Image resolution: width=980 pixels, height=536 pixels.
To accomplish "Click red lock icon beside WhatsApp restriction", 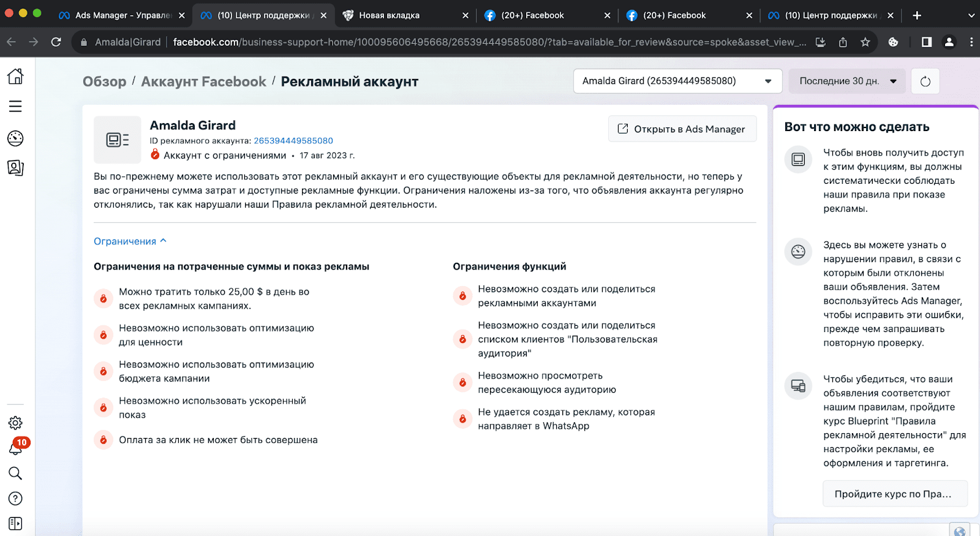I will [462, 419].
